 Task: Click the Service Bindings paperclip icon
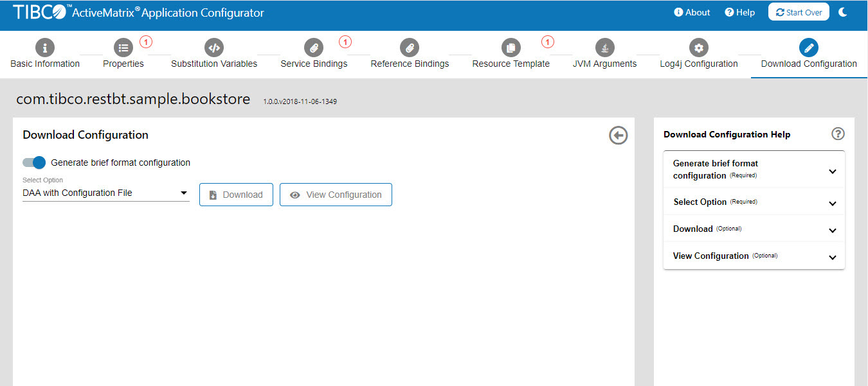coord(314,48)
